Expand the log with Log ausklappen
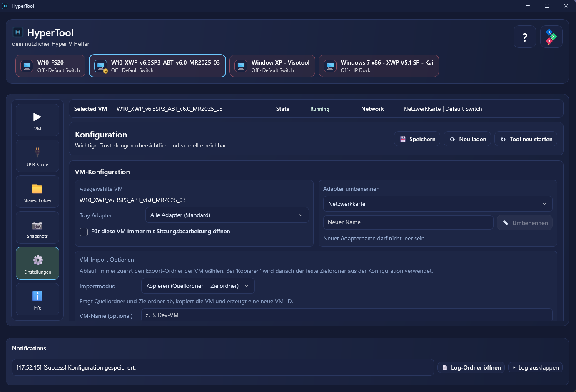Image resolution: width=576 pixels, height=392 pixels. 535,367
